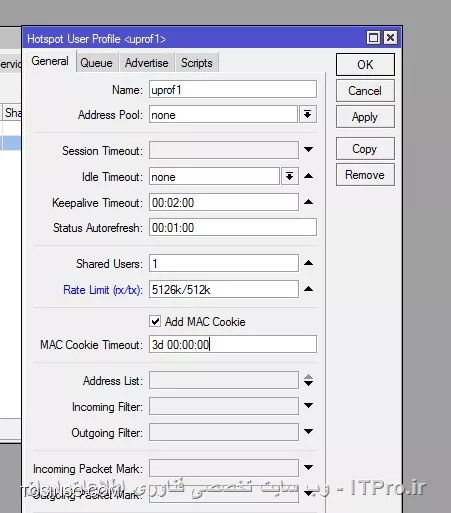Screen dimensions: 451x513
Task: Click the Rate Limit input field
Action: (x=224, y=289)
